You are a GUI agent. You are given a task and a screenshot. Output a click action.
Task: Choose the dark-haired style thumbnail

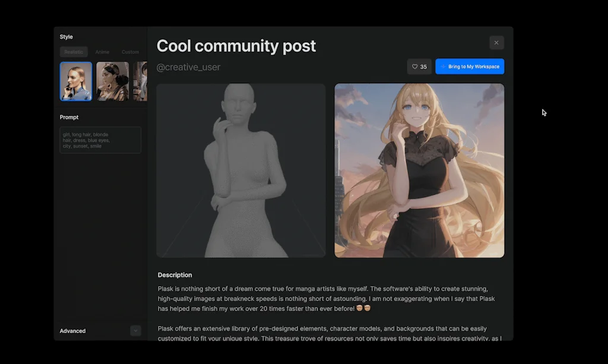point(112,81)
